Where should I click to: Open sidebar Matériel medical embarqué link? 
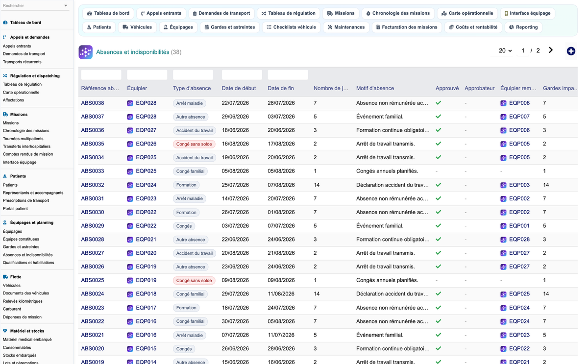27,340
